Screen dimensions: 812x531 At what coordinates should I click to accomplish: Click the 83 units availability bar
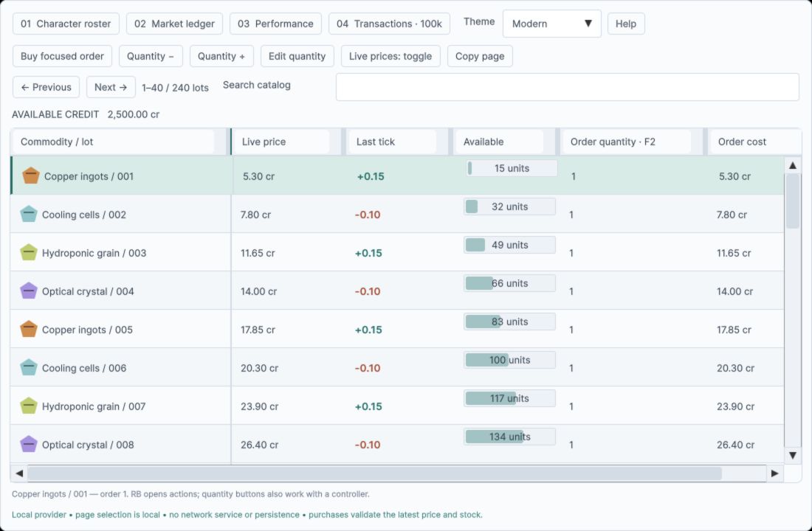click(x=509, y=322)
